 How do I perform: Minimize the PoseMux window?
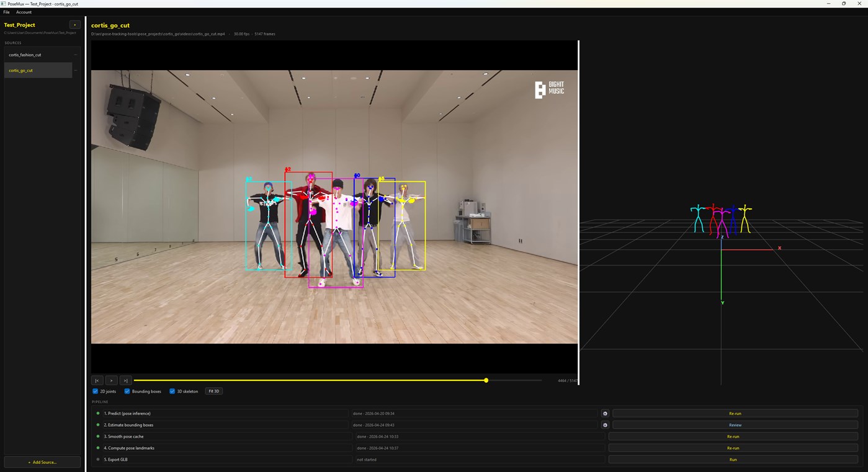[x=829, y=4]
